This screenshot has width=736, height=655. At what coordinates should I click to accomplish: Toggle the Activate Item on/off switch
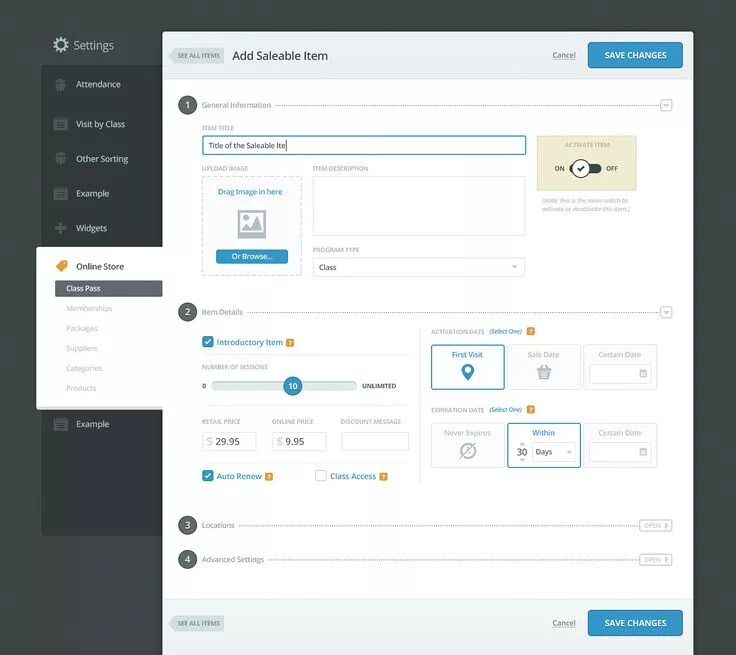585,168
